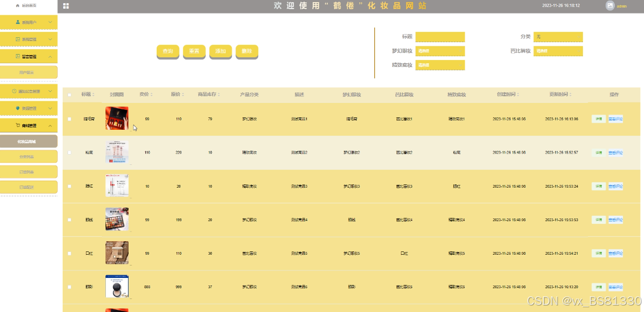Screen dimensions: 644x312
Task: Click the clock icon of 通知公告管理
Action: pos(14,91)
